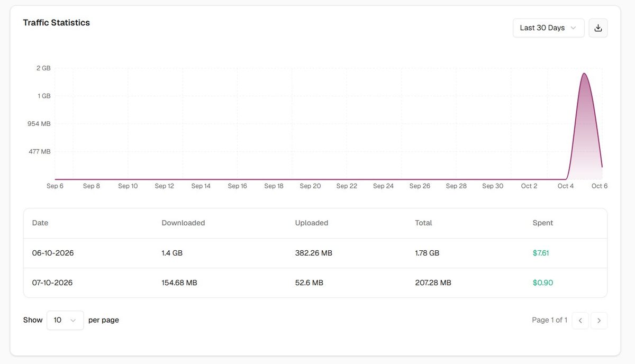Click the 154.68 MB downloaded value
635x364 pixels.
point(179,283)
